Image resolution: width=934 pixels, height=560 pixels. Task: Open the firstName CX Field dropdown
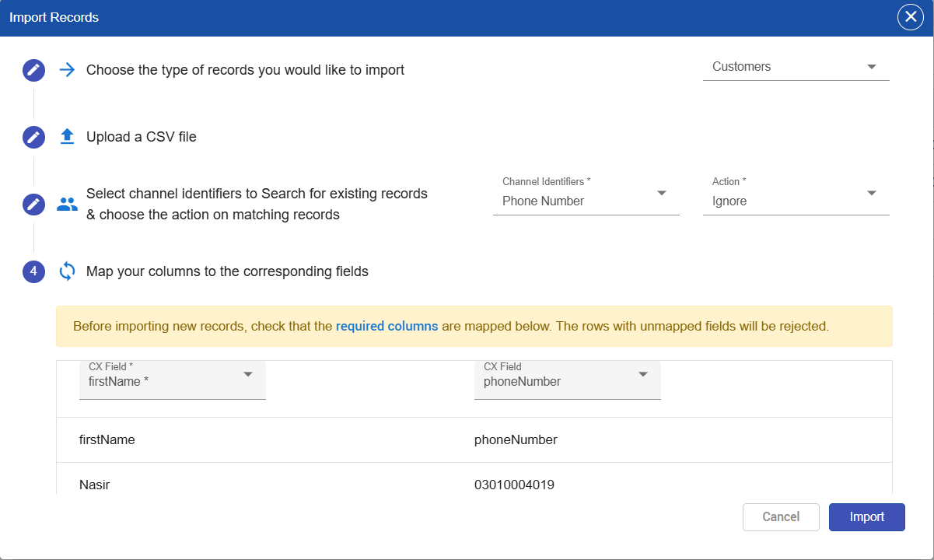point(173,380)
